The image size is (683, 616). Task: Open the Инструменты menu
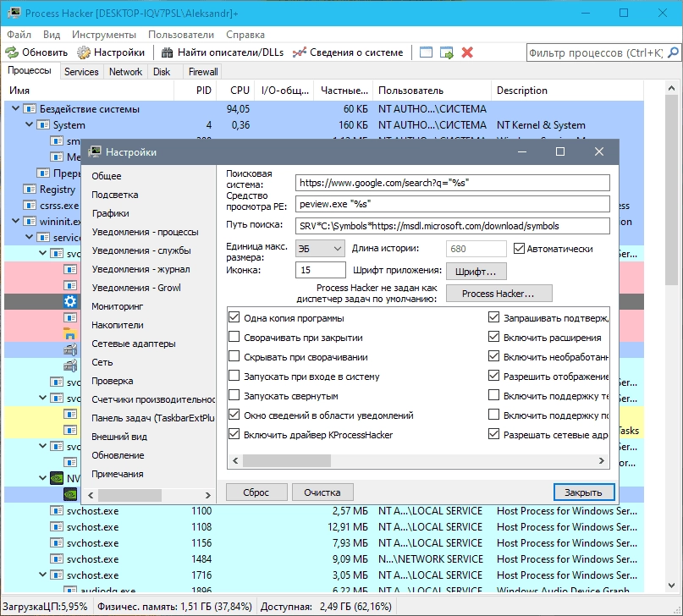[104, 35]
